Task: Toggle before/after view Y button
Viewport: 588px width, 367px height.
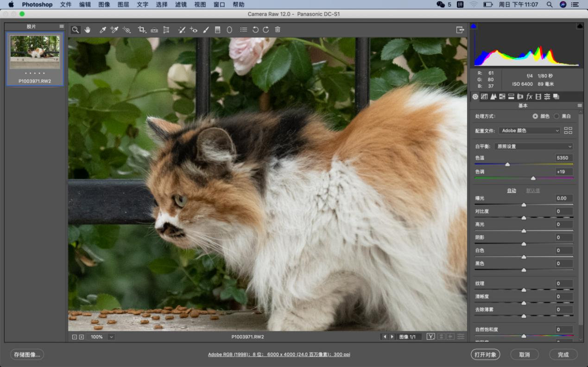Action: pos(431,336)
